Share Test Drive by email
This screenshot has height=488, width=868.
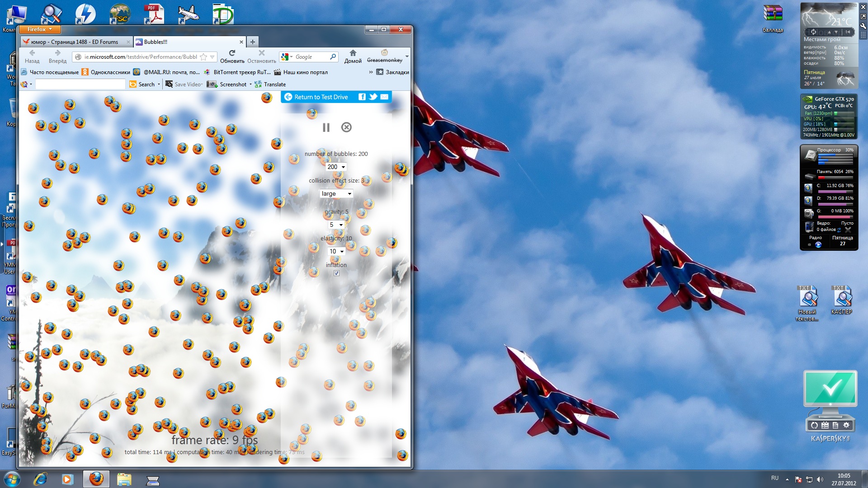pyautogui.click(x=384, y=97)
